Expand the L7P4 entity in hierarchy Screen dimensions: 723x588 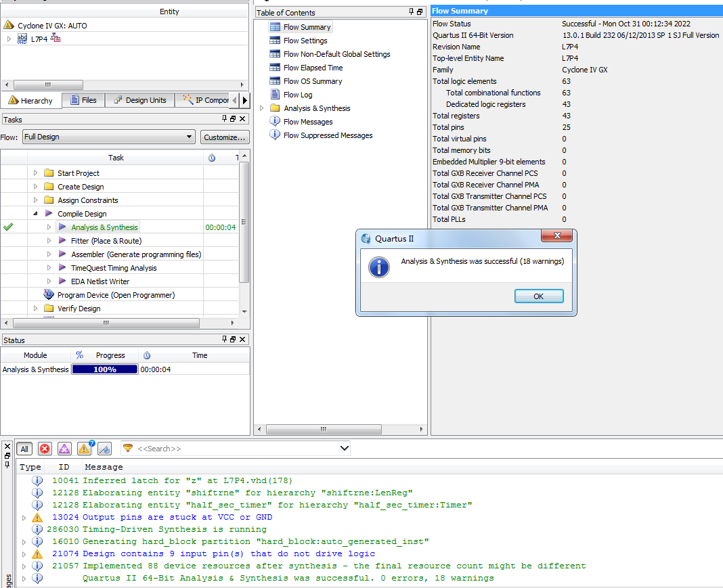point(9,39)
